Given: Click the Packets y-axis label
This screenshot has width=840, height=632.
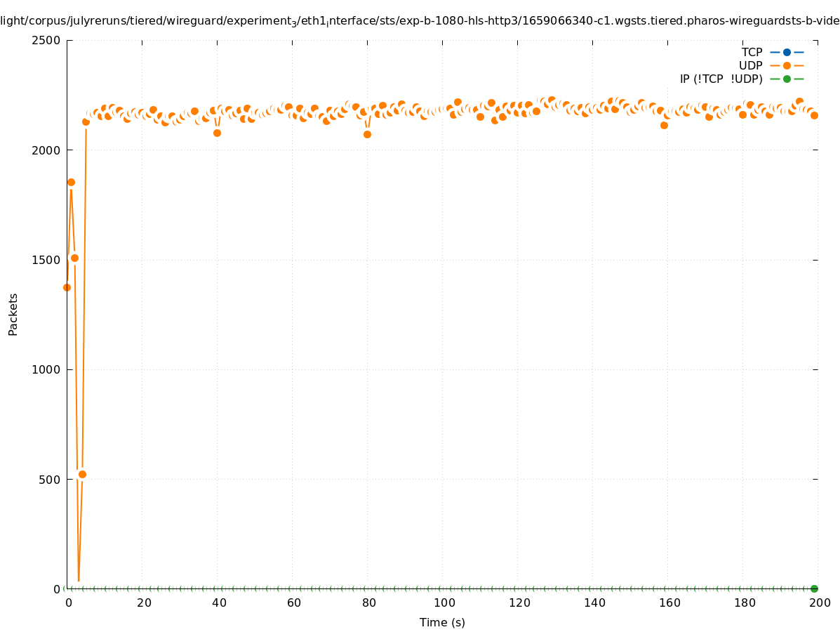Looking at the screenshot, I should [x=13, y=314].
